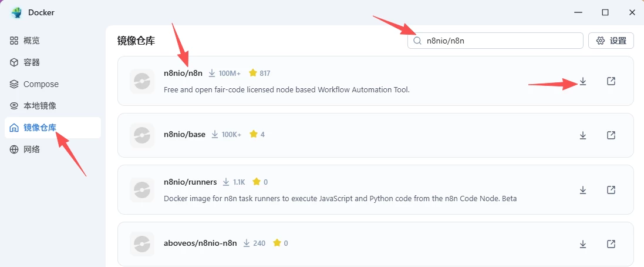Download the n8nio/n8n image
The height and width of the screenshot is (267, 644).
[x=583, y=81]
